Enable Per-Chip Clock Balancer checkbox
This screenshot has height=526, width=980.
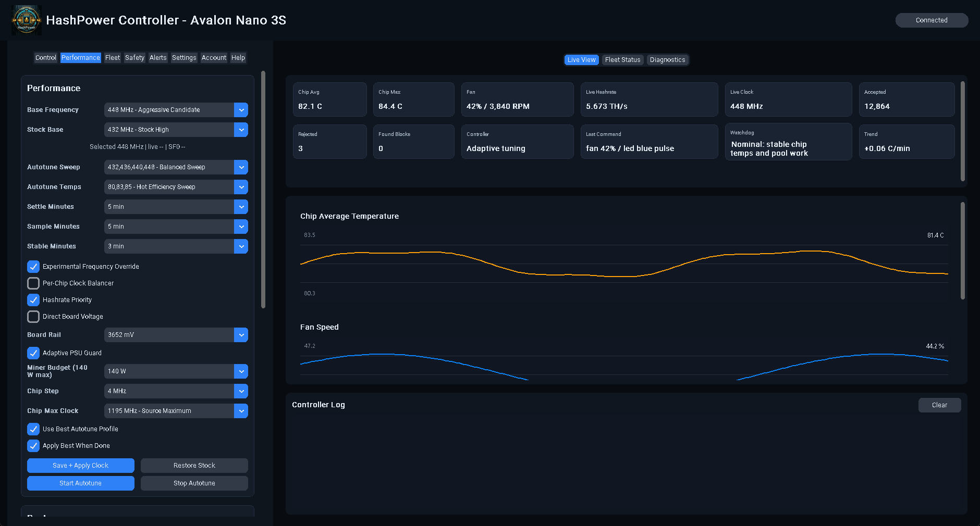(33, 283)
